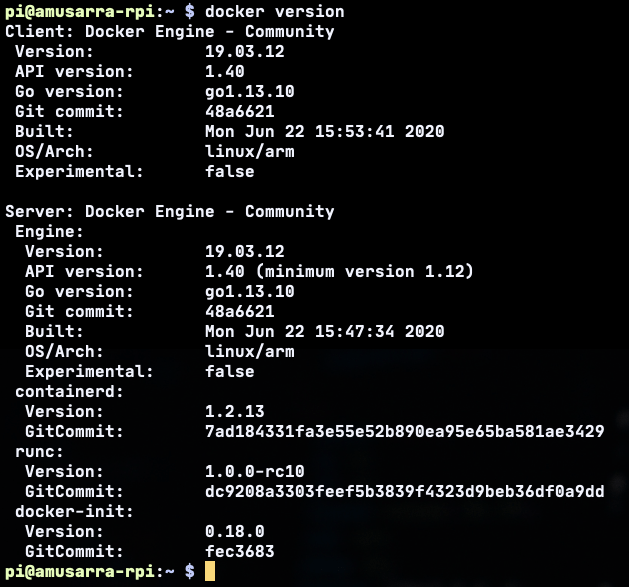Image resolution: width=629 pixels, height=587 pixels.
Task: Click the client Go version go1.13.10
Action: coord(250,91)
